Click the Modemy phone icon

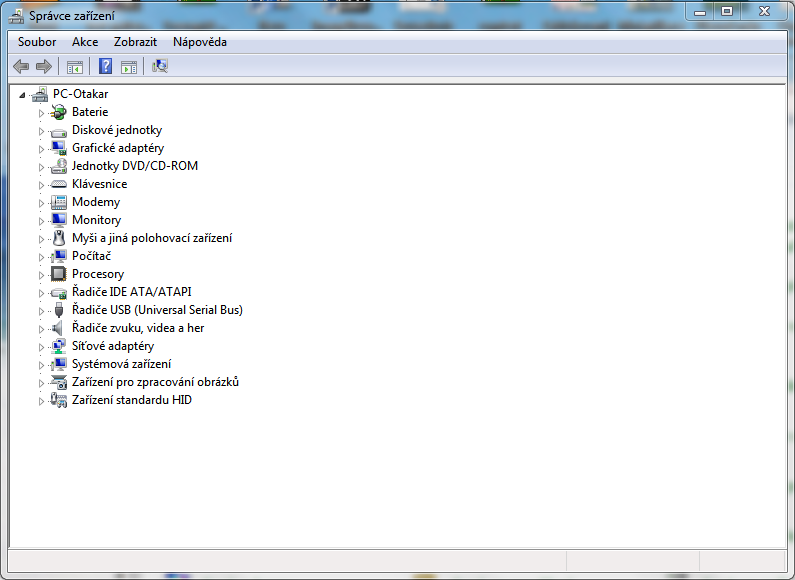(x=59, y=202)
